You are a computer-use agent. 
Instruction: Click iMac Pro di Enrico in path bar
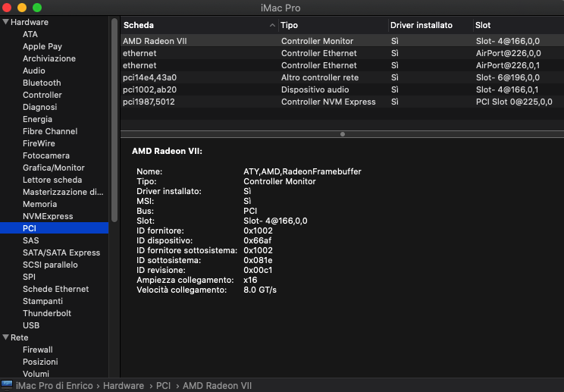55,385
